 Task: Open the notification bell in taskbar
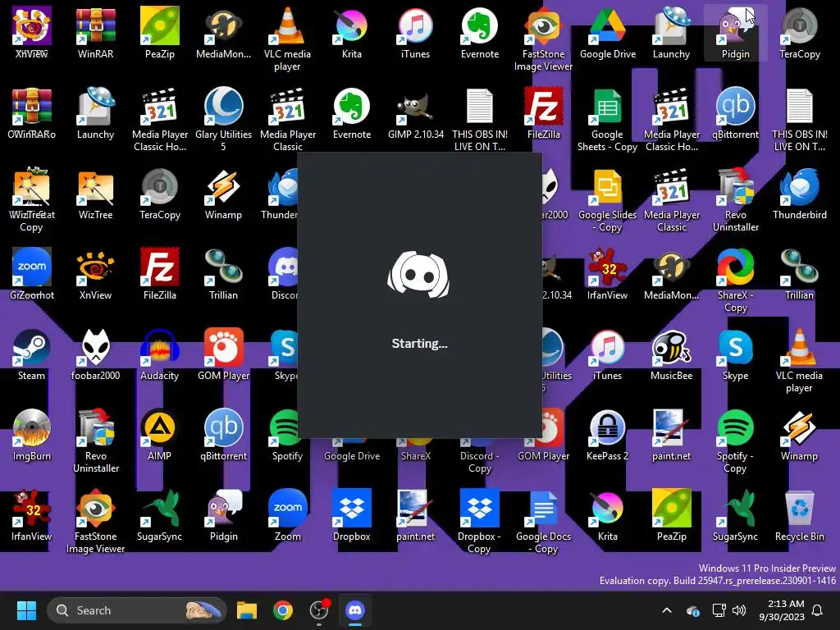pyautogui.click(x=818, y=610)
